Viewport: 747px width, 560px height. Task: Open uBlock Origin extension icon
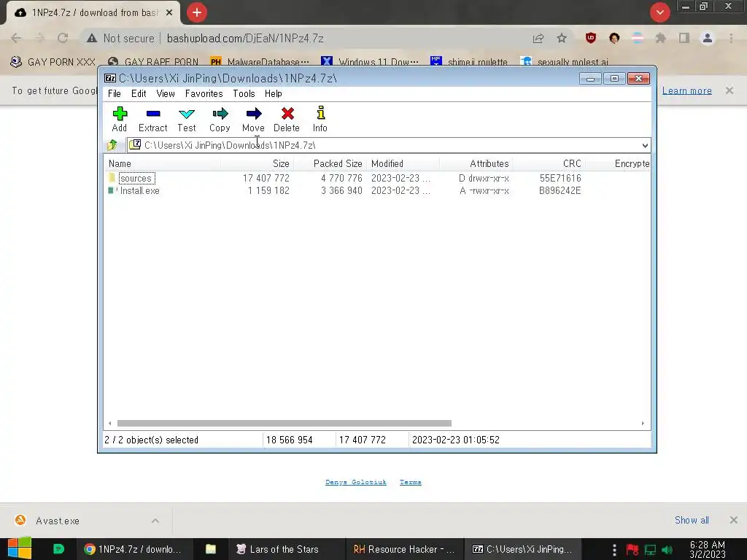click(x=591, y=38)
